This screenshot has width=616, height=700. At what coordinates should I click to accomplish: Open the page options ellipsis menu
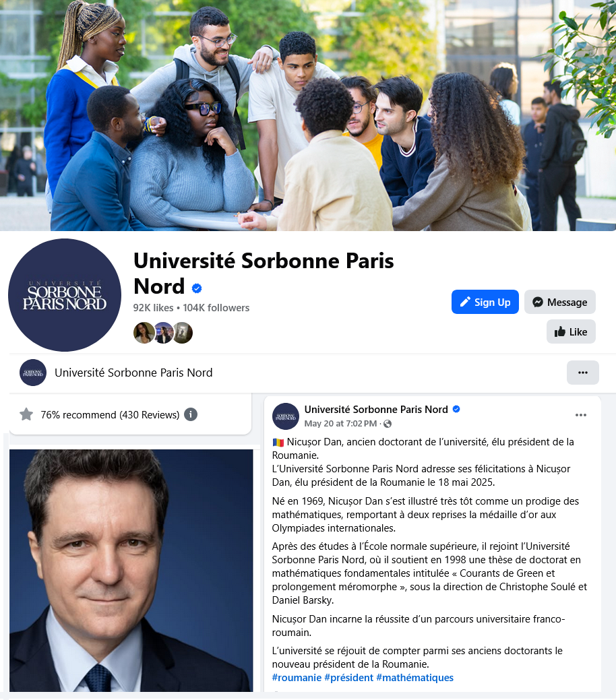(582, 373)
